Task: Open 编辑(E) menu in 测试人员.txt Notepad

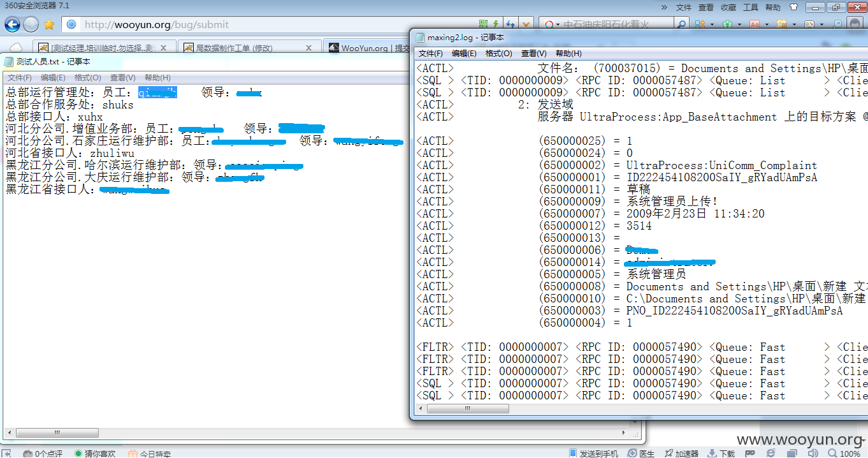Action: click(53, 77)
